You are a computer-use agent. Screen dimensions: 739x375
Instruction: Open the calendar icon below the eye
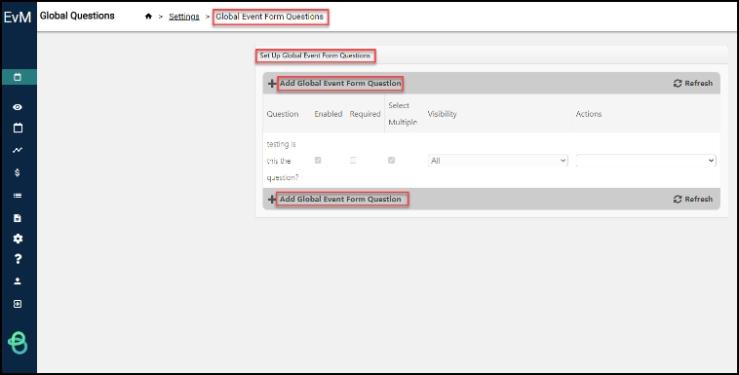tap(17, 128)
